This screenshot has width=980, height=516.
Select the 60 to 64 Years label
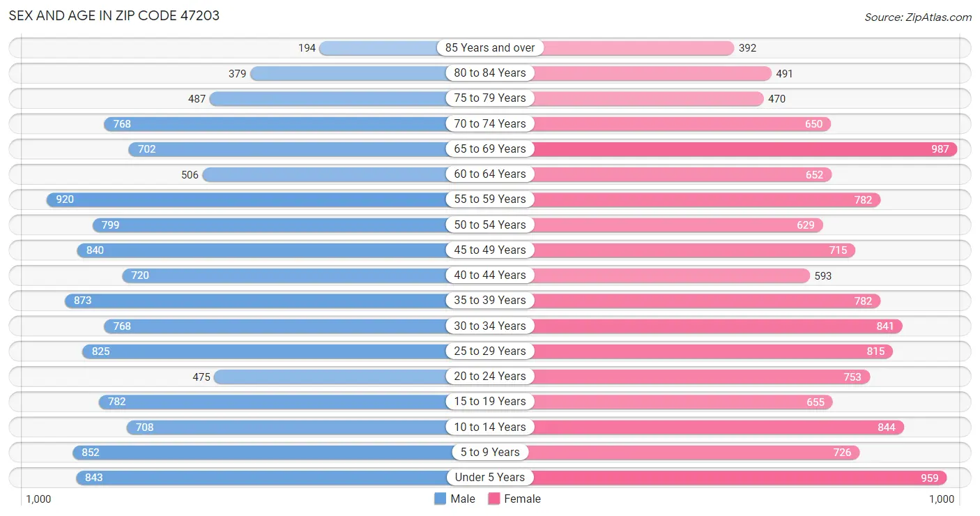[490, 174]
